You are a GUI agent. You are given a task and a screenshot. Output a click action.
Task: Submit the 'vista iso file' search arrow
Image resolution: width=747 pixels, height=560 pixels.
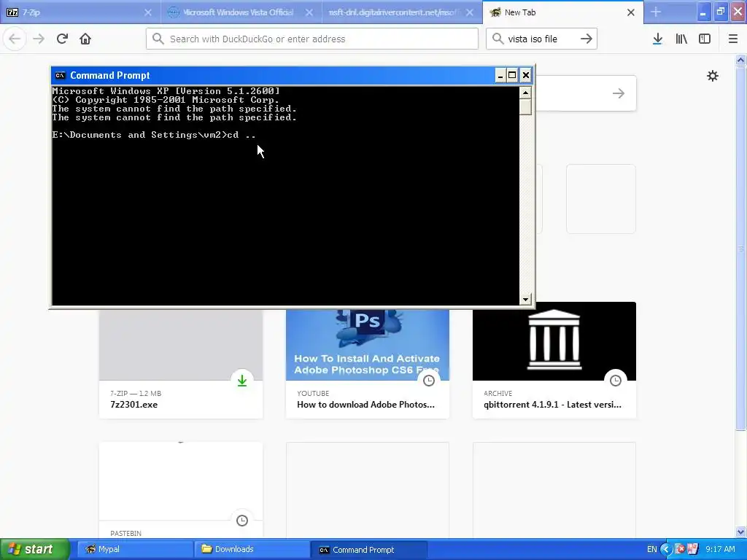[587, 39]
